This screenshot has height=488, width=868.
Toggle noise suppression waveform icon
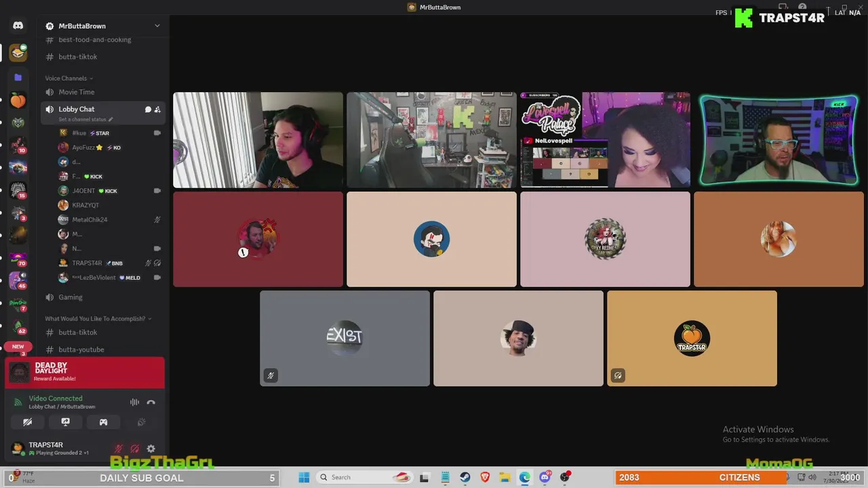[x=134, y=403]
